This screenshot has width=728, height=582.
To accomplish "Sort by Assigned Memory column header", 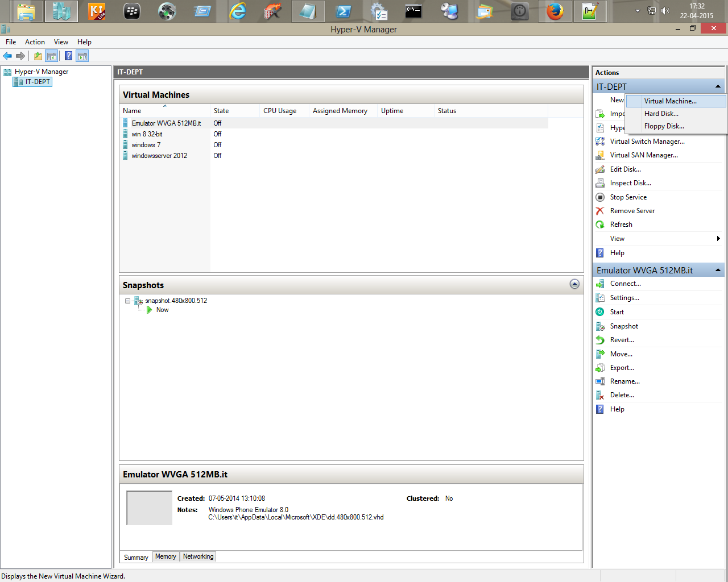I will click(343, 111).
